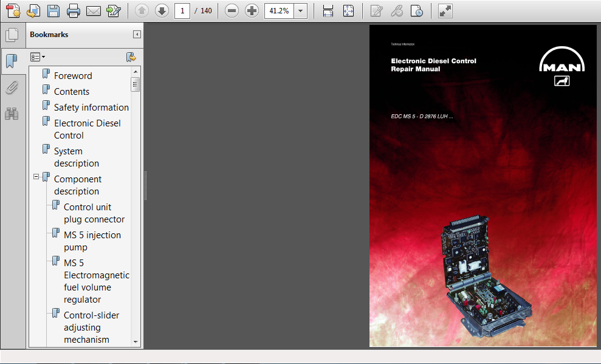This screenshot has width=601, height=364.
Task: Open the Attachments paperclip panel
Action: click(12, 88)
